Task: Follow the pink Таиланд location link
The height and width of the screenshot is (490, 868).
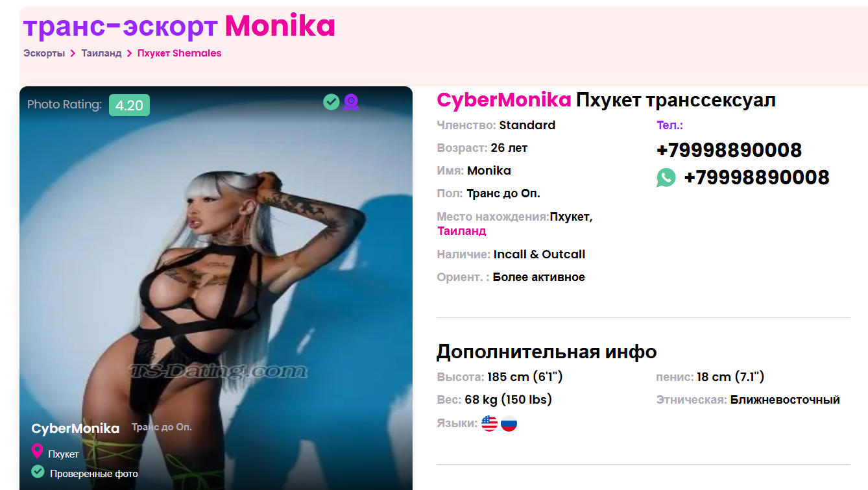Action: tap(462, 231)
